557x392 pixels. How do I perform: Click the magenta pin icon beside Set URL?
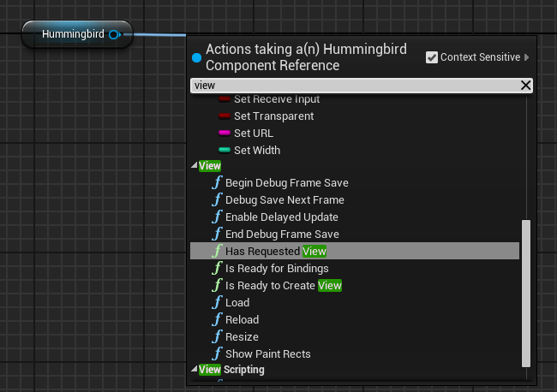pyautogui.click(x=225, y=133)
